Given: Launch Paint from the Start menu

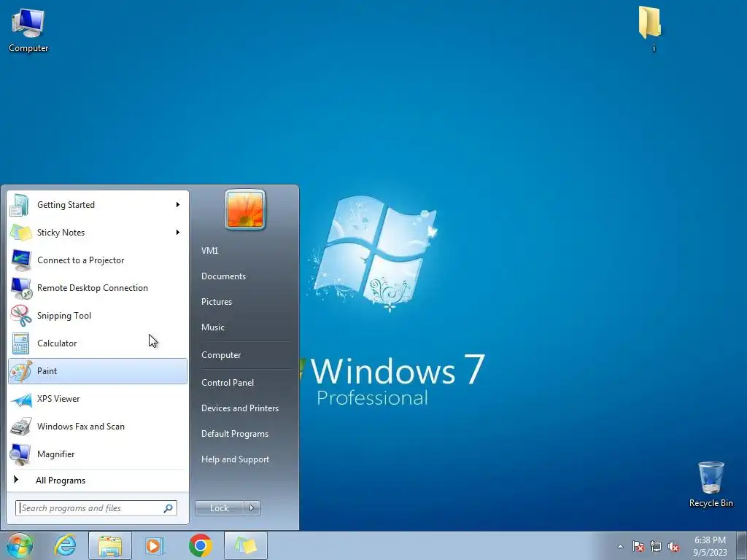Looking at the screenshot, I should [x=98, y=371].
